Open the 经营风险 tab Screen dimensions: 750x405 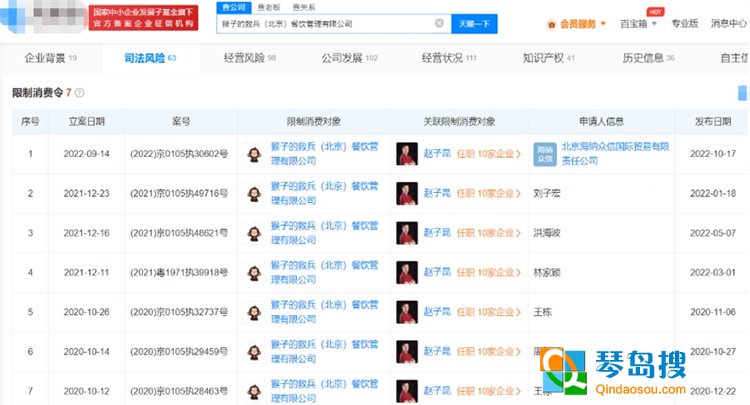(250, 58)
